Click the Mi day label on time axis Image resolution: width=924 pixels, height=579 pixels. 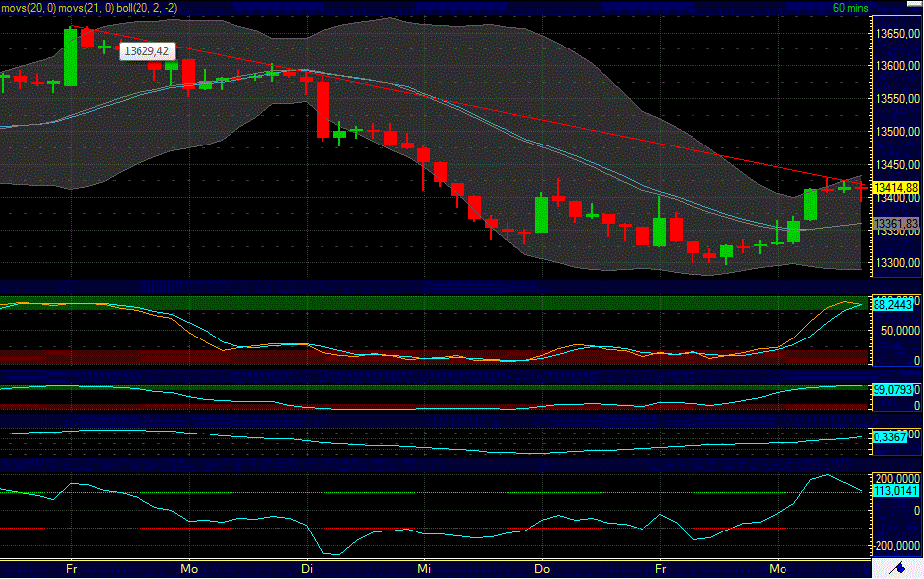(424, 569)
